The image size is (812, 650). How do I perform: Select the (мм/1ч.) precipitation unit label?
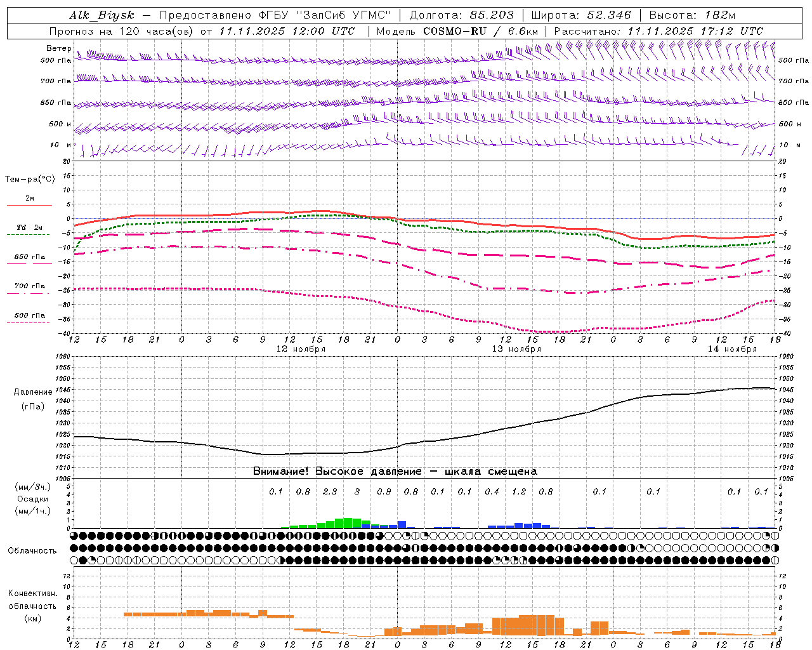[x=32, y=511]
